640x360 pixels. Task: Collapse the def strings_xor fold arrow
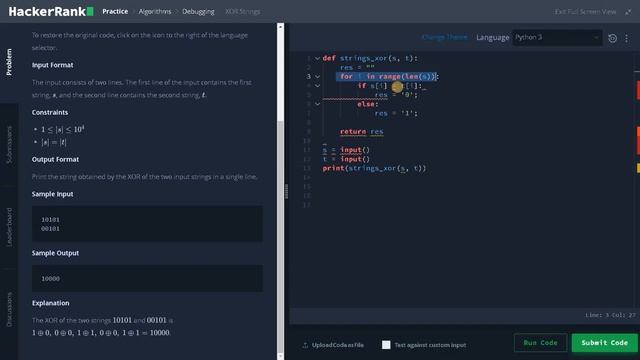pos(317,58)
